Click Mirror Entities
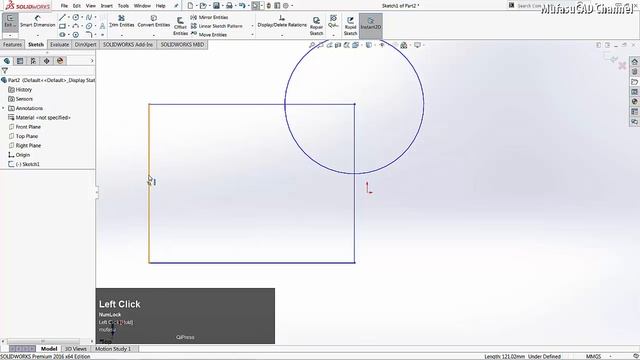 point(209,18)
